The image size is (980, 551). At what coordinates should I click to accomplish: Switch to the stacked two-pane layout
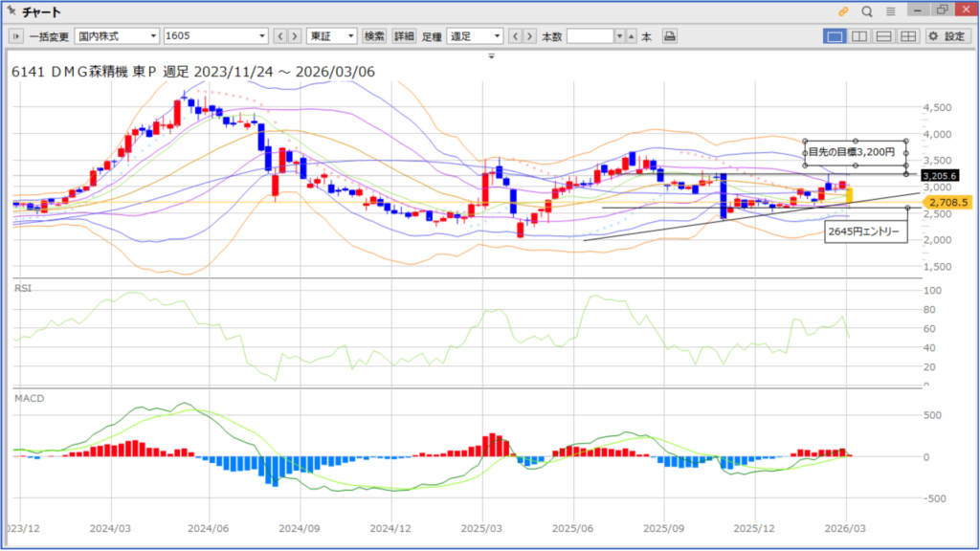(883, 36)
